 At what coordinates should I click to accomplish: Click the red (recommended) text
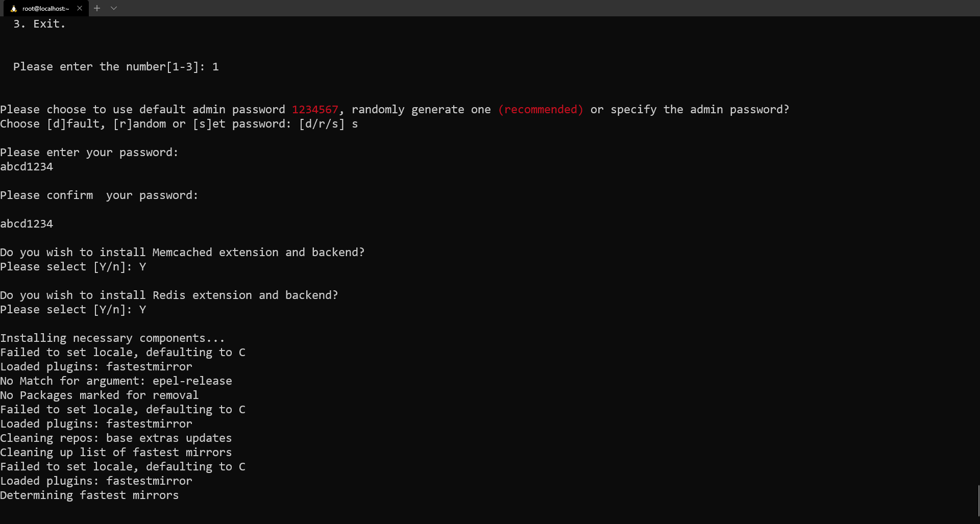click(541, 109)
